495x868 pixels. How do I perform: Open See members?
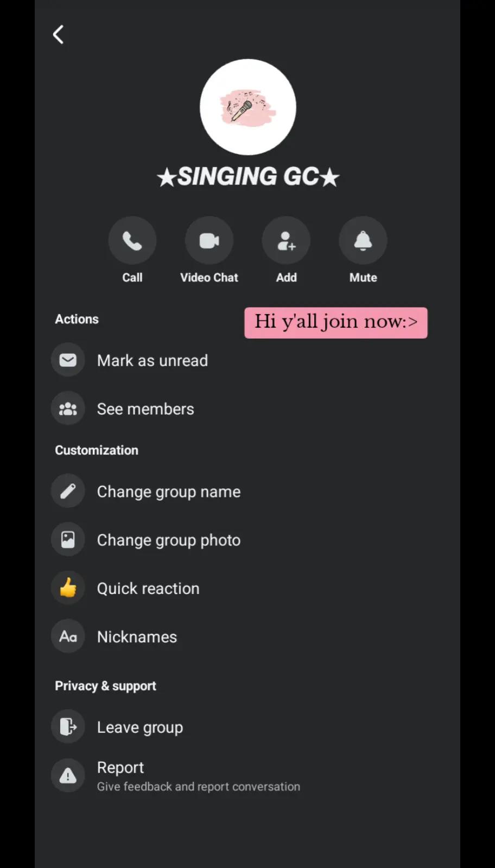point(145,409)
